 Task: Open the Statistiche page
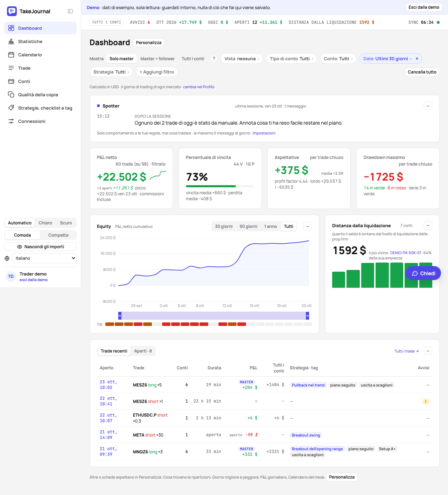(x=40, y=41)
